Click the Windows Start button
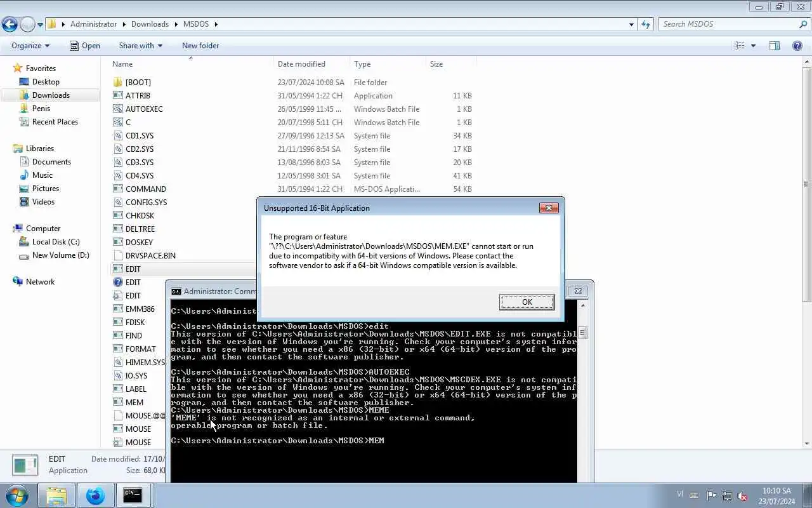 pyautogui.click(x=16, y=495)
